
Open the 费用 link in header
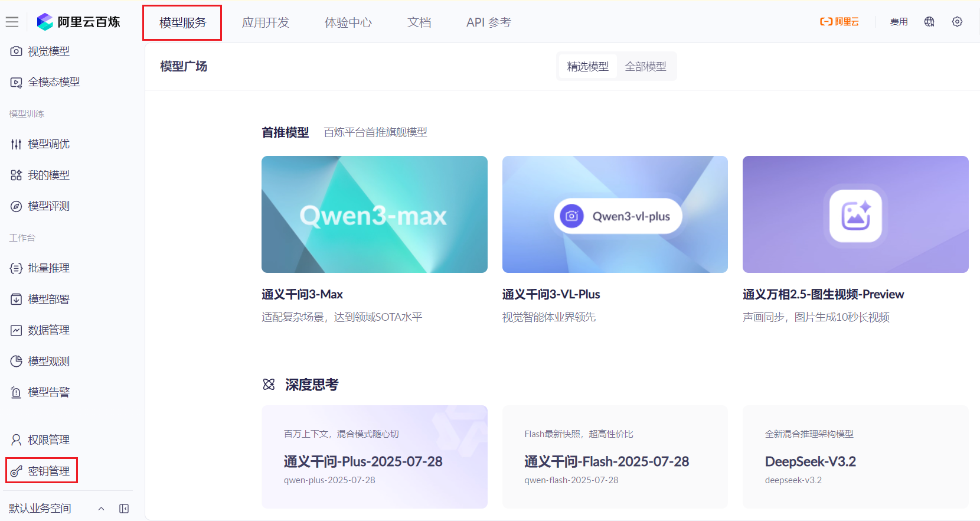point(899,22)
